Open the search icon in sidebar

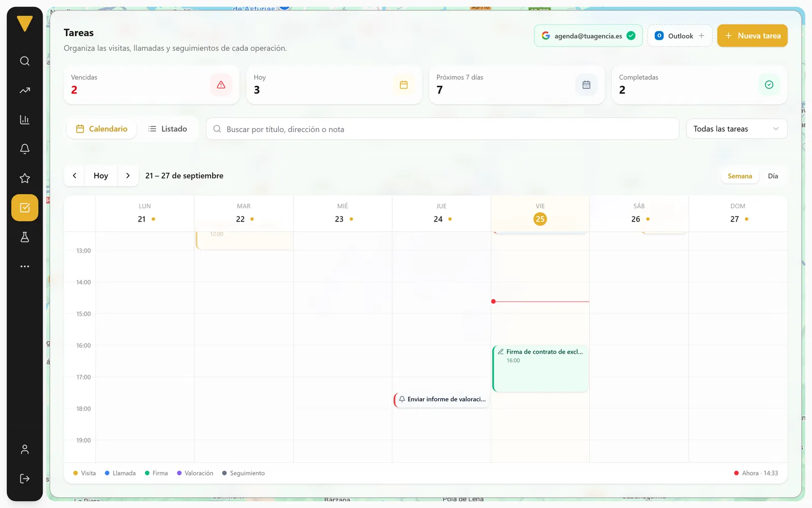coord(25,61)
